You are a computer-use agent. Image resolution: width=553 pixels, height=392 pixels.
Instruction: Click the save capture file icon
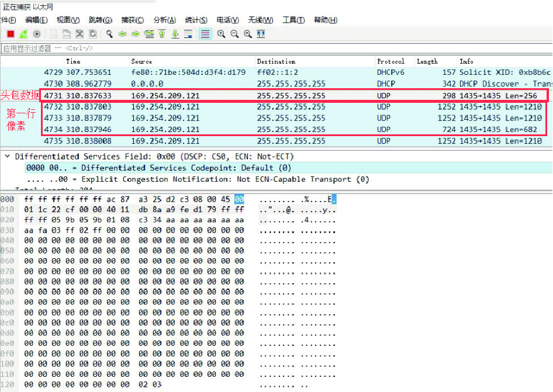66,34
